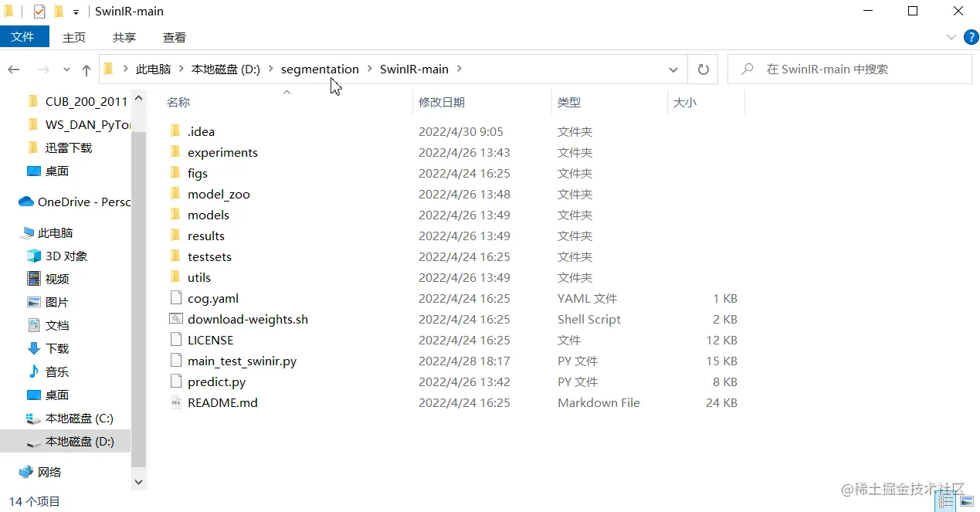This screenshot has height=512, width=980.
Task: Open Properties via the checkmark Quick Access icon
Action: pos(39,11)
